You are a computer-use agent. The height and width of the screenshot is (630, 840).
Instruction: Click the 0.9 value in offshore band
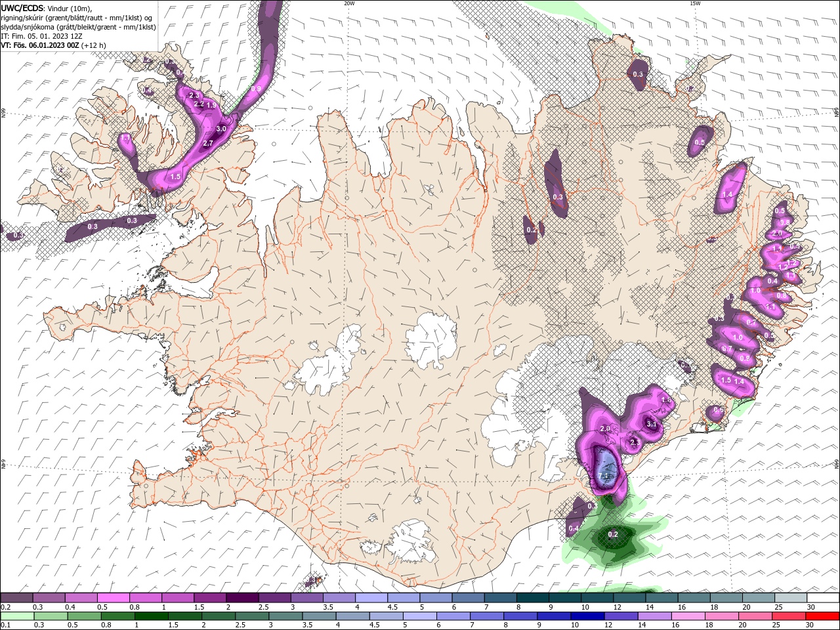(x=256, y=89)
